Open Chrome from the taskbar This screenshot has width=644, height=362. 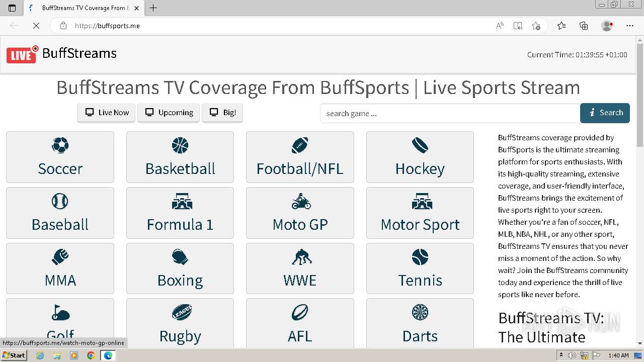pyautogui.click(x=91, y=355)
